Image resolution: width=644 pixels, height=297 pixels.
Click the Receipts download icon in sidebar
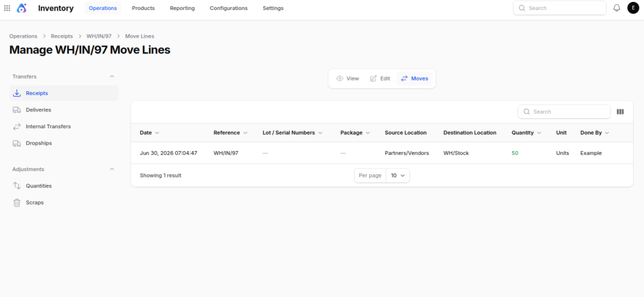pos(17,93)
